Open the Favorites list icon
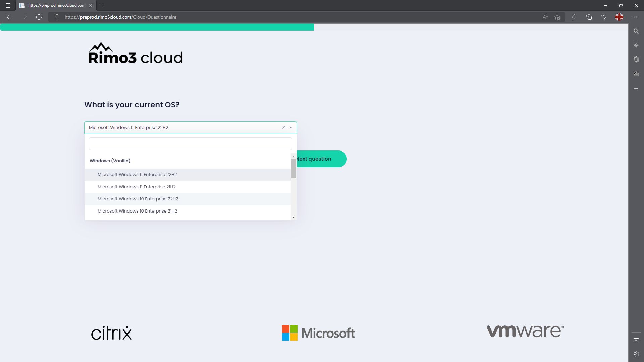The image size is (644, 362). [x=574, y=17]
